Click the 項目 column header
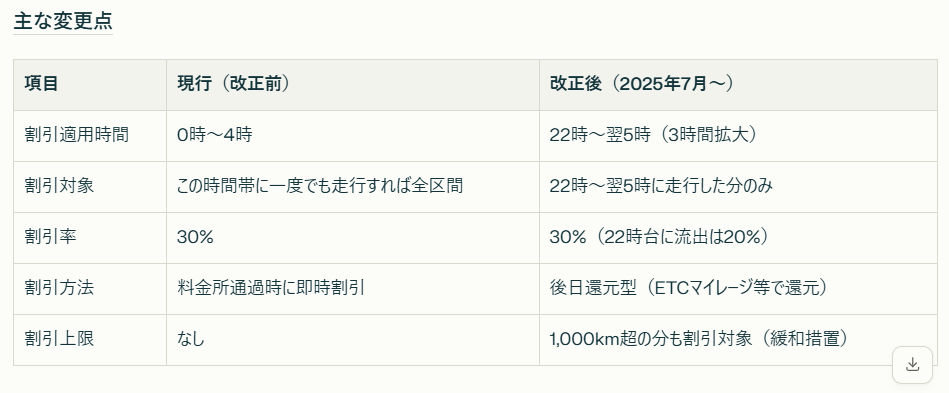949x393 pixels. tap(41, 84)
